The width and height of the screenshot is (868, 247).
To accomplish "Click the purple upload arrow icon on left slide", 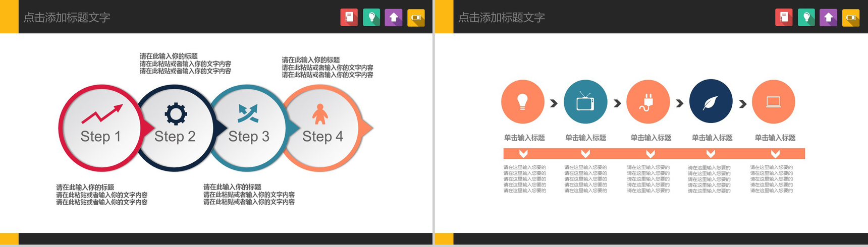I will (394, 18).
